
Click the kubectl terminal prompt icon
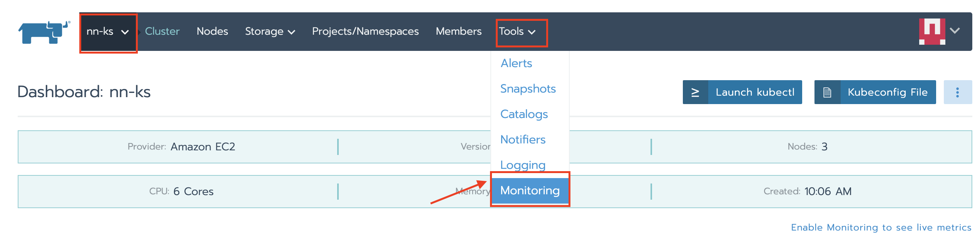[695, 93]
